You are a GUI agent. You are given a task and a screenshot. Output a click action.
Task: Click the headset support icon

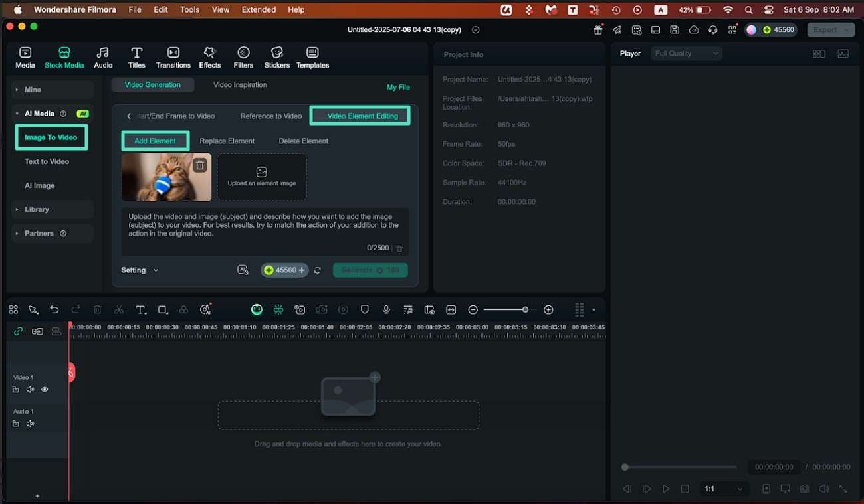pos(713,29)
